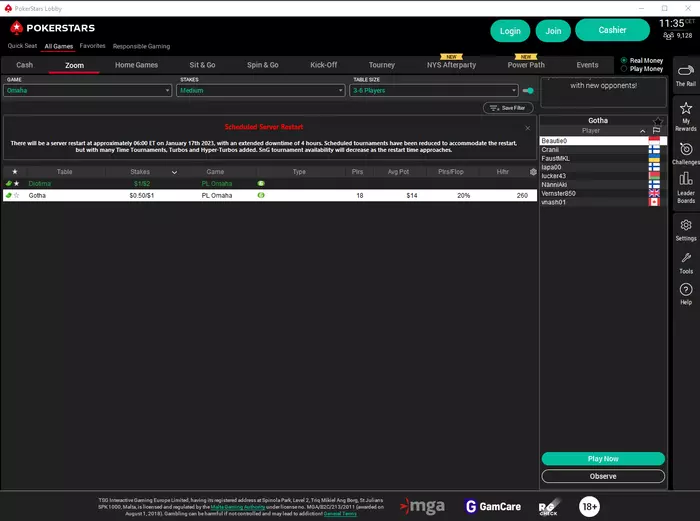
Task: Sort by the H/hr column
Action: 503,172
